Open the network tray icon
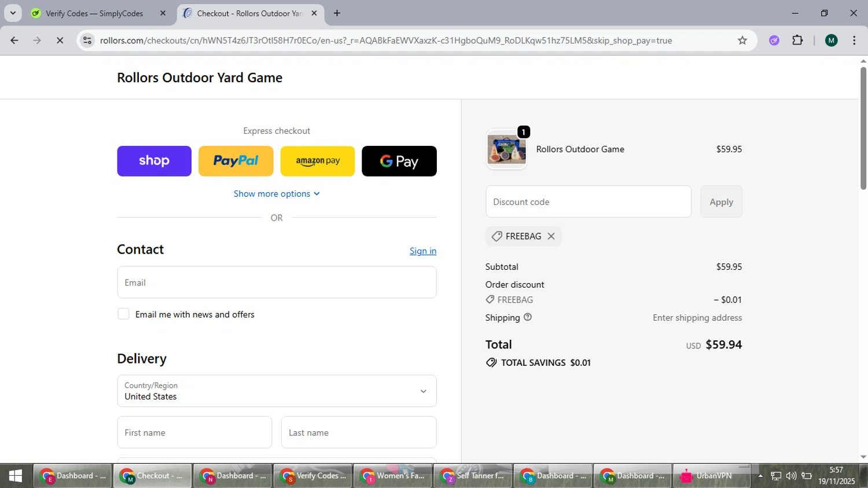868x488 pixels. pos(776,476)
